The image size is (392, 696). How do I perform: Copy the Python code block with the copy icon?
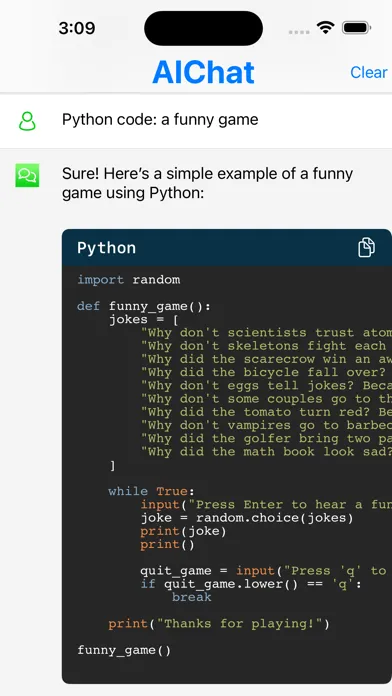click(366, 248)
